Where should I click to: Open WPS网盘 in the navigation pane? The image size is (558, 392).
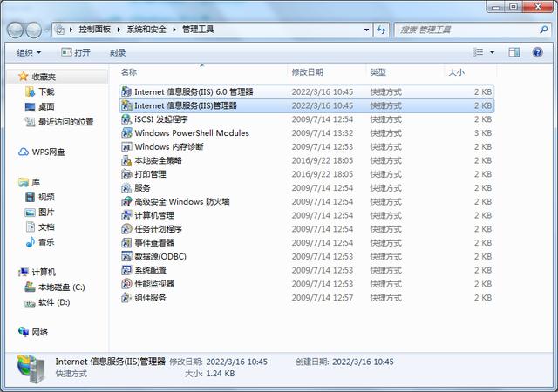tap(42, 152)
